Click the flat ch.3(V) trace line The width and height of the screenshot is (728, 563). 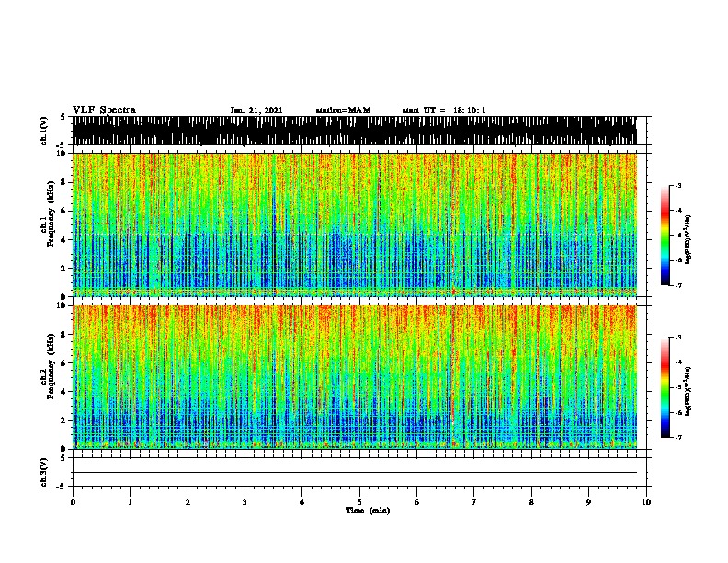click(x=354, y=473)
